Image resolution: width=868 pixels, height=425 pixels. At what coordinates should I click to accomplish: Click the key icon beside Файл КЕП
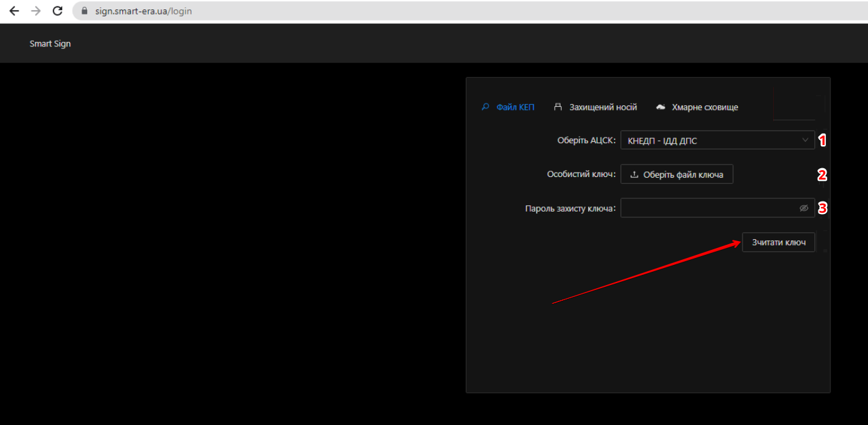485,107
